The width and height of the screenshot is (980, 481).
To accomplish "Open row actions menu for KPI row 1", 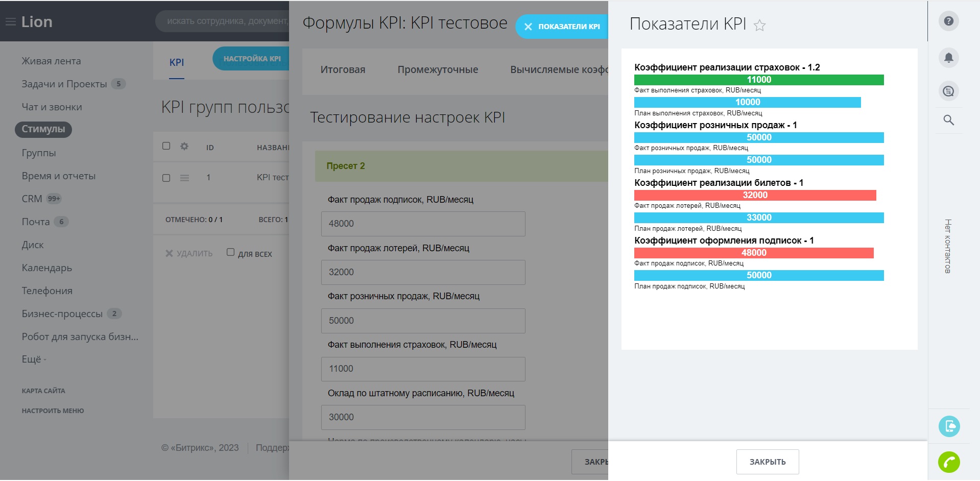I will (x=184, y=178).
